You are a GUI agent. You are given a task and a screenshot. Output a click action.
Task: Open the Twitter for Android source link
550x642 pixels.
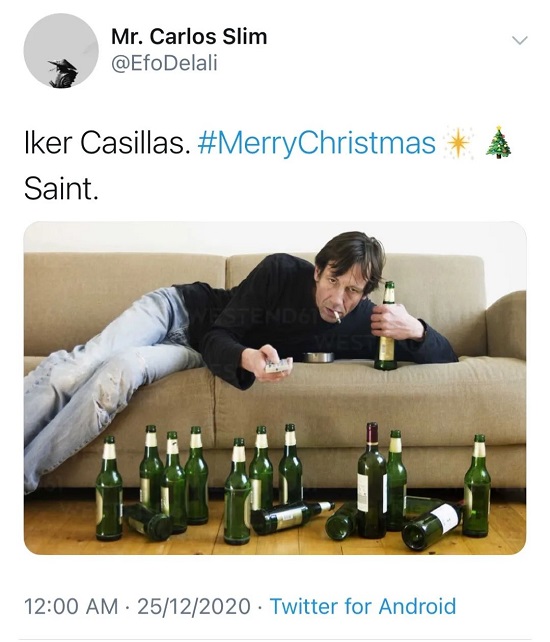pyautogui.click(x=362, y=606)
